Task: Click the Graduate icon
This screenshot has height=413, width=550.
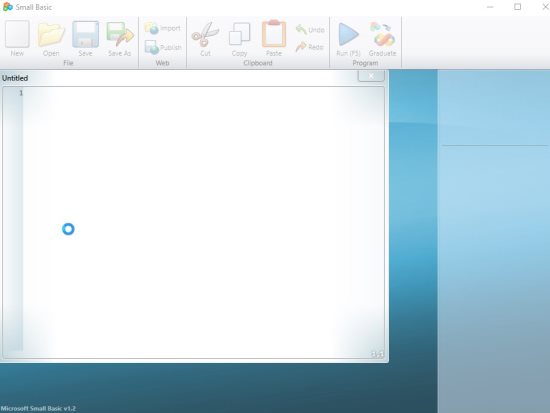Action: tap(382, 39)
